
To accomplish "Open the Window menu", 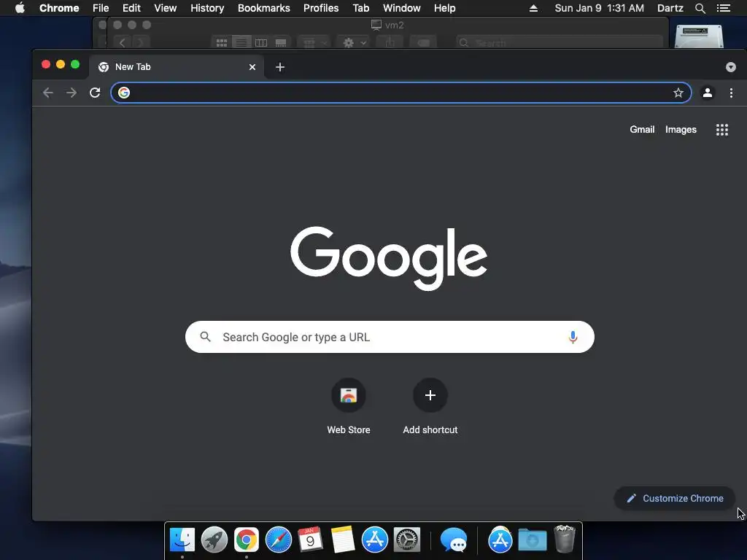I will [x=402, y=8].
